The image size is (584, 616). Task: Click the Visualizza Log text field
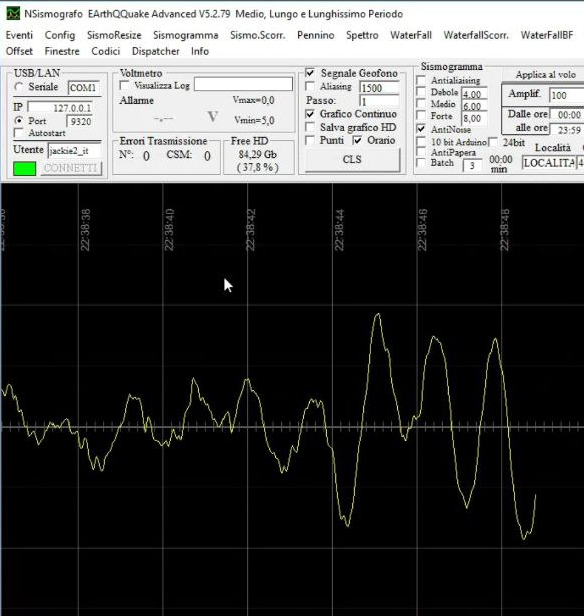click(x=243, y=84)
